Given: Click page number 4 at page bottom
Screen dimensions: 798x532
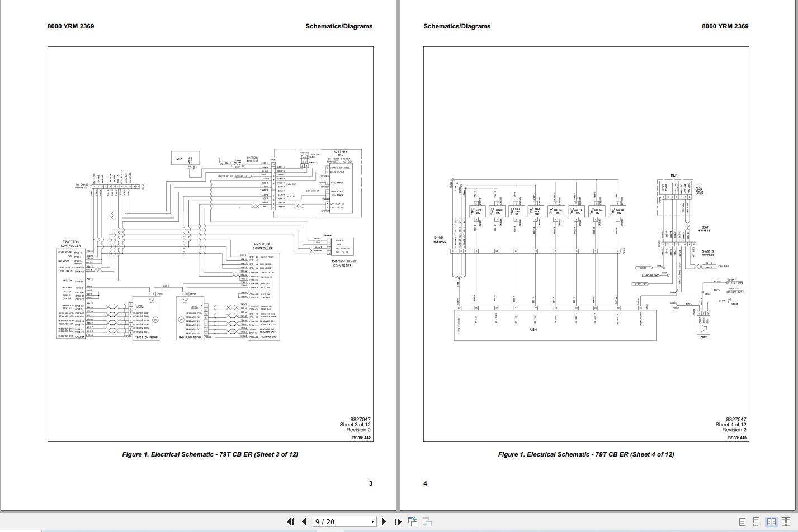Looking at the screenshot, I should pos(425,483).
